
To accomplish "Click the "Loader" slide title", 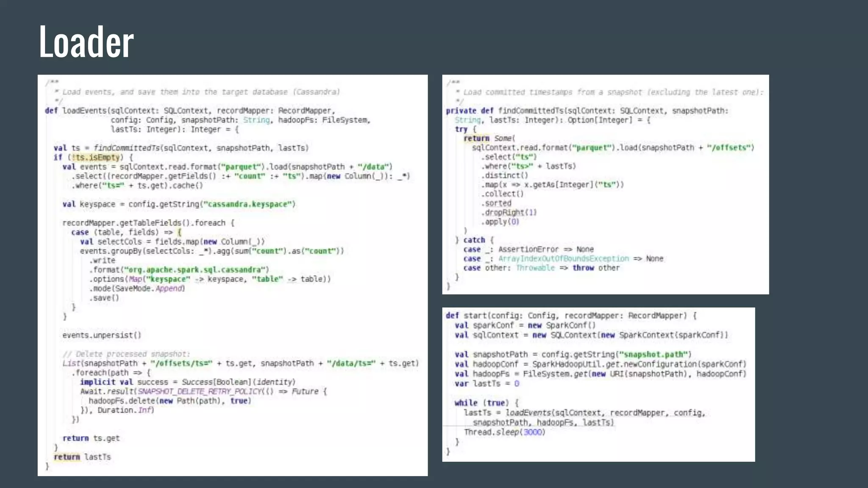I will (x=86, y=42).
